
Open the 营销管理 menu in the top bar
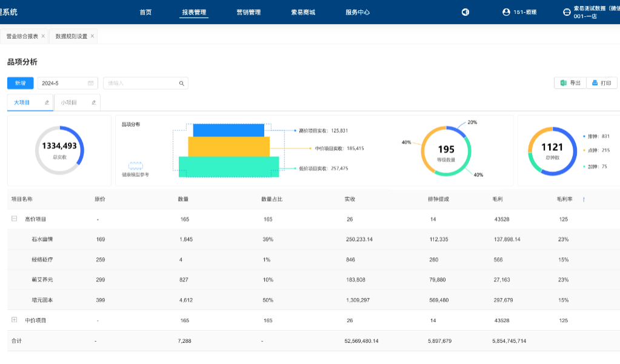248,12
